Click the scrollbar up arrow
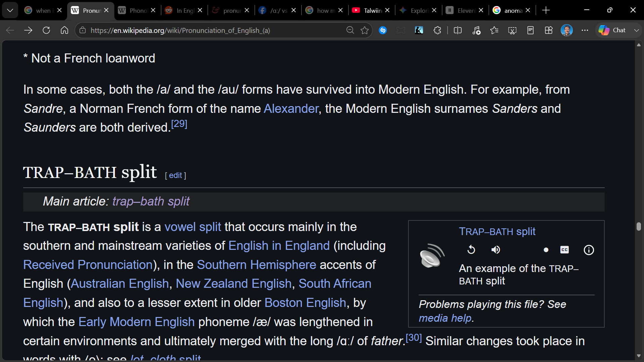Image resolution: width=644 pixels, height=362 pixels. (639, 45)
